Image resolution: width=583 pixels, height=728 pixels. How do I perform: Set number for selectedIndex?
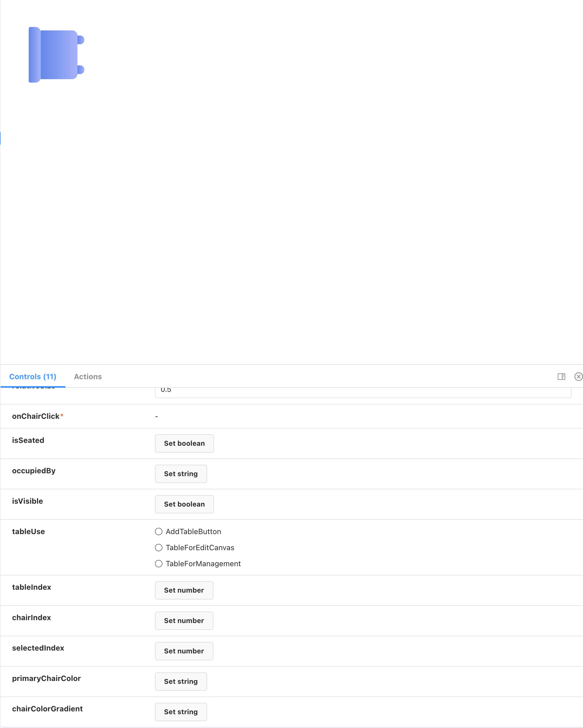pos(184,651)
